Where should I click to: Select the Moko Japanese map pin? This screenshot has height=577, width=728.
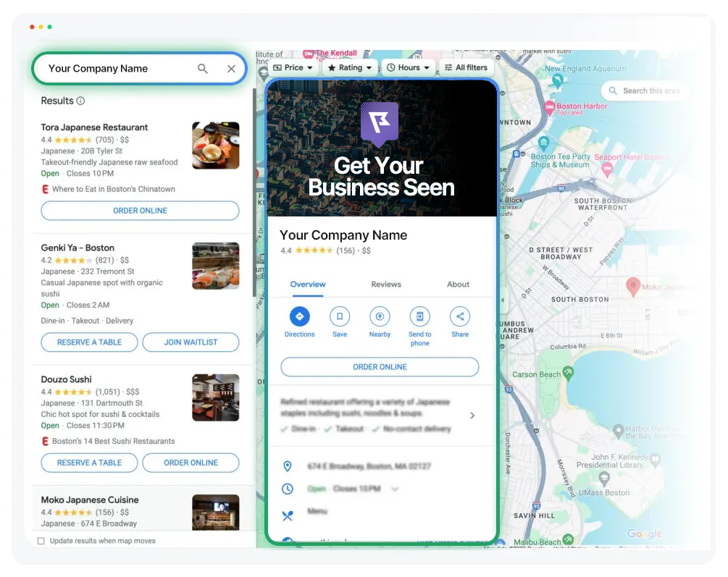(632, 286)
